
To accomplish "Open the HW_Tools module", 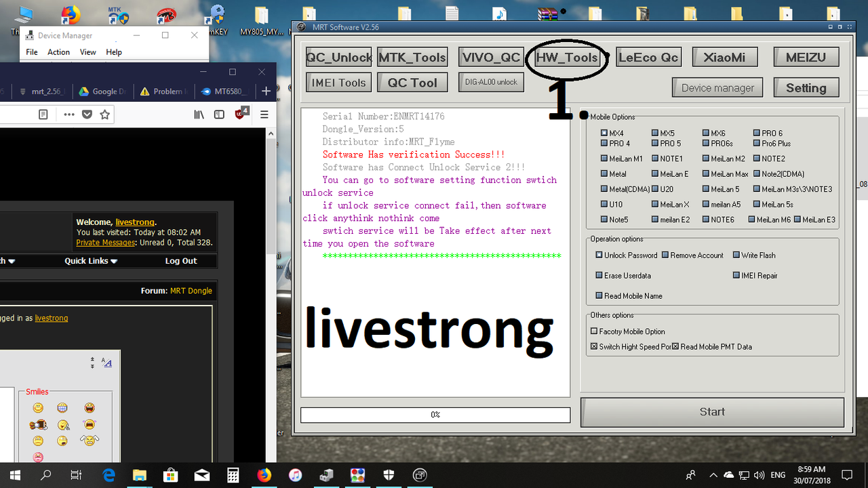I will (567, 58).
